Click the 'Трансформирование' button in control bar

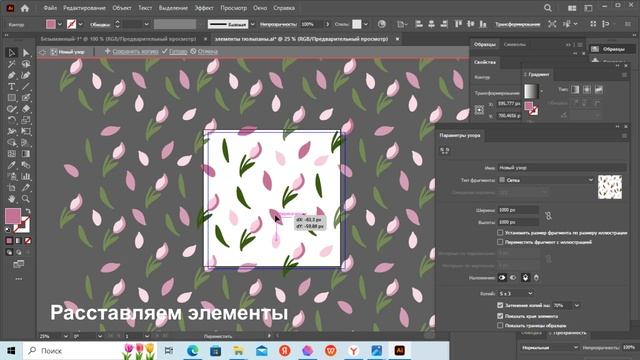click(x=518, y=24)
